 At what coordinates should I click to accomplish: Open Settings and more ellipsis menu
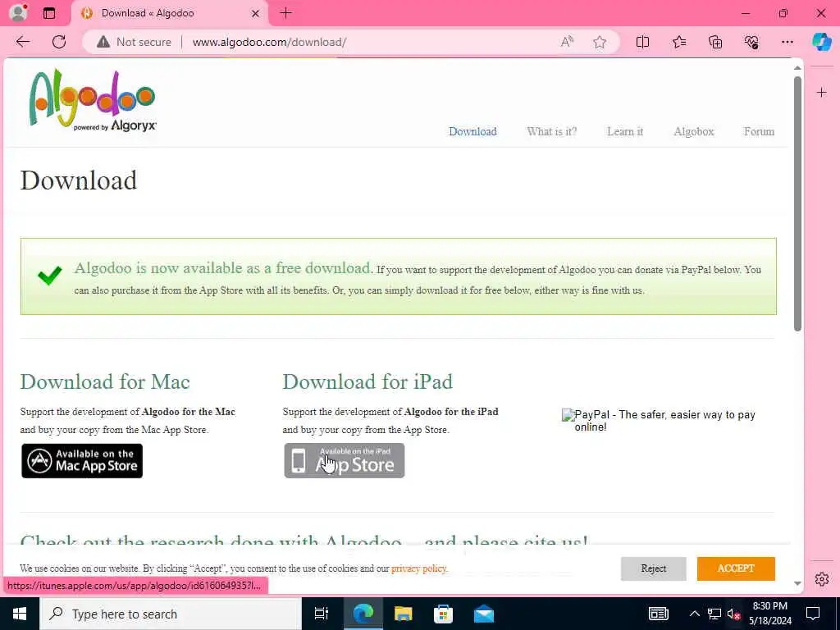point(787,42)
